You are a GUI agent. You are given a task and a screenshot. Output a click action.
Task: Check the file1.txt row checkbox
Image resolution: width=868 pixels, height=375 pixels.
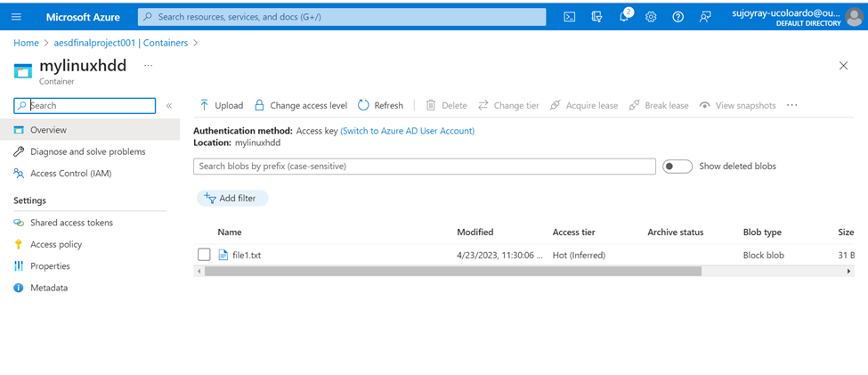coord(204,255)
